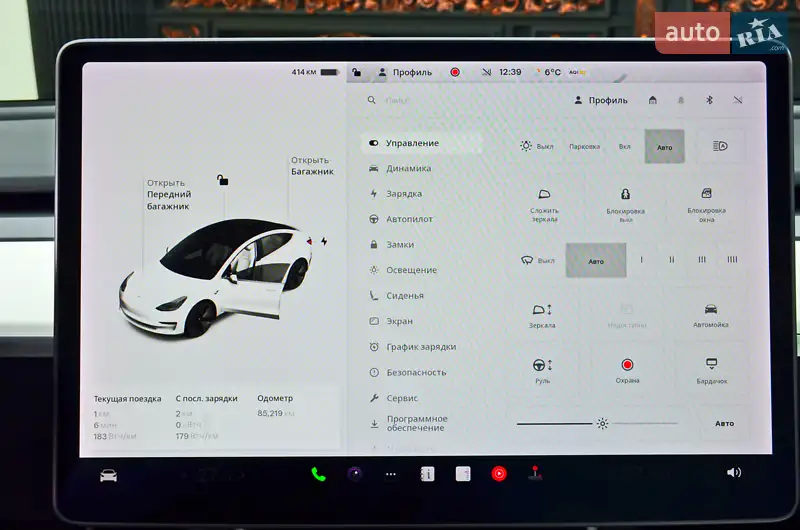
Task: Open the connectivity icon right of Bluetooth
Action: 738,100
